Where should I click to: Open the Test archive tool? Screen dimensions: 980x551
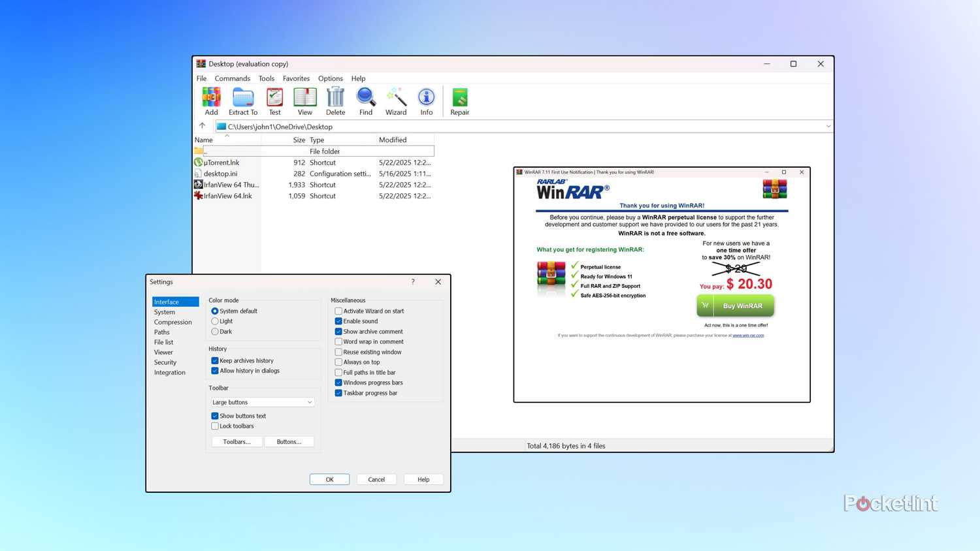pyautogui.click(x=274, y=100)
